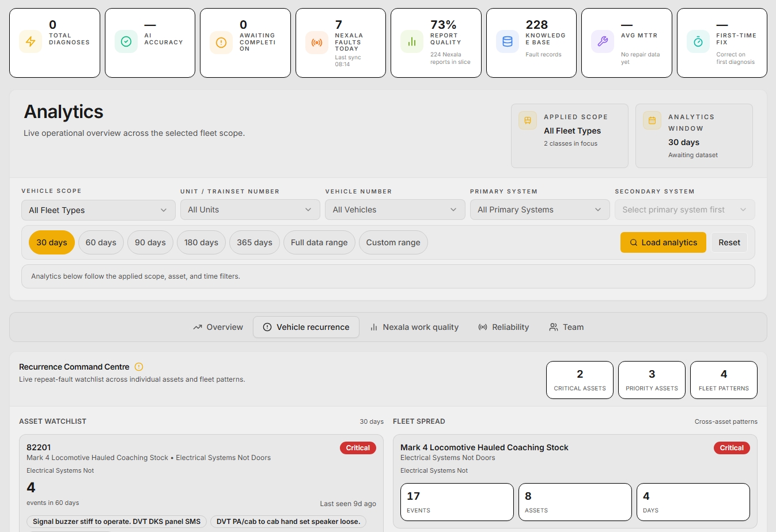Image resolution: width=776 pixels, height=532 pixels.
Task: Select the 180 days range
Action: click(x=201, y=242)
